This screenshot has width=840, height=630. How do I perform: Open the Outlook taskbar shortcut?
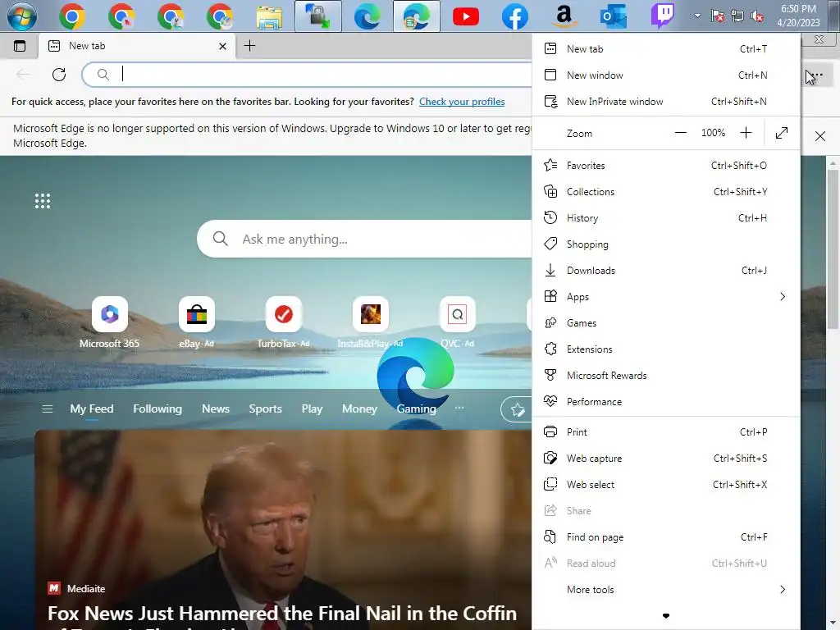(x=614, y=16)
